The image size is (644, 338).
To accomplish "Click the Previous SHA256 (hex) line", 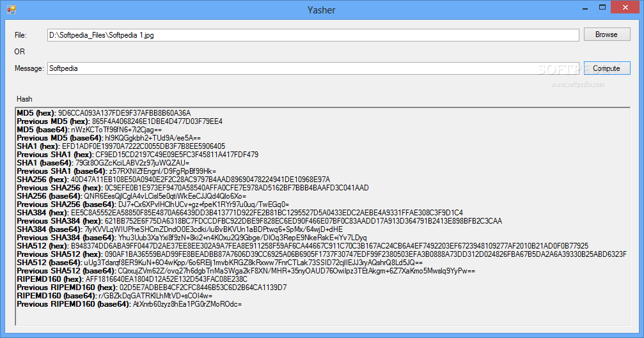I will click(x=192, y=188).
